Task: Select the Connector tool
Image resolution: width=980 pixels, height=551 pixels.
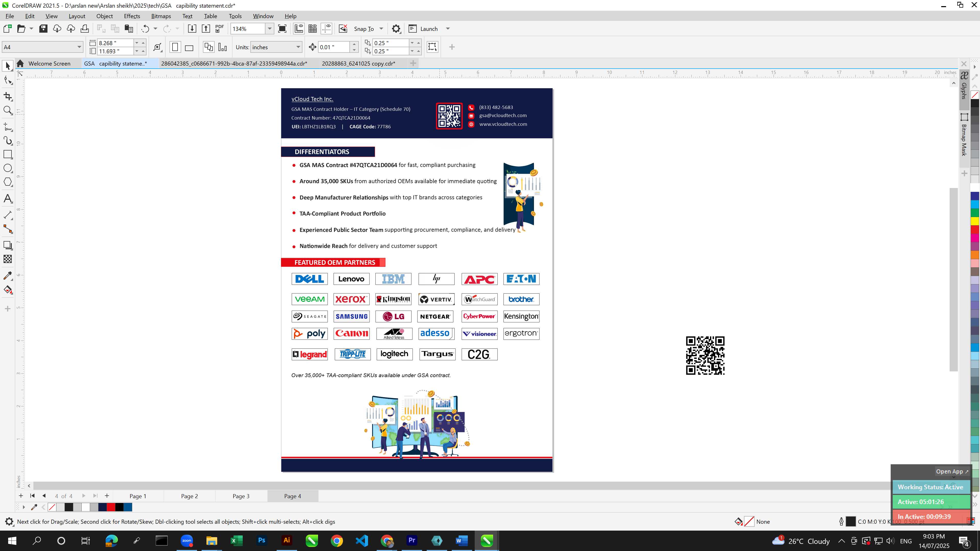Action: [8, 229]
